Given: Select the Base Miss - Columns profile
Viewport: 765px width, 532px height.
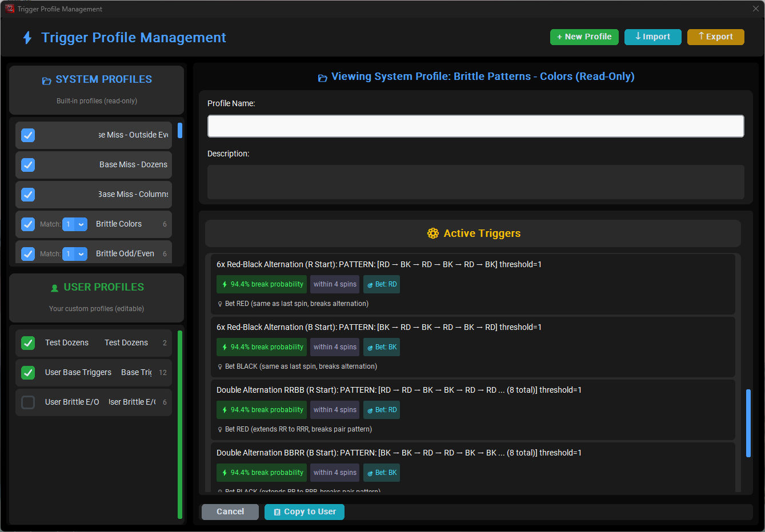Looking at the screenshot, I should [x=133, y=195].
